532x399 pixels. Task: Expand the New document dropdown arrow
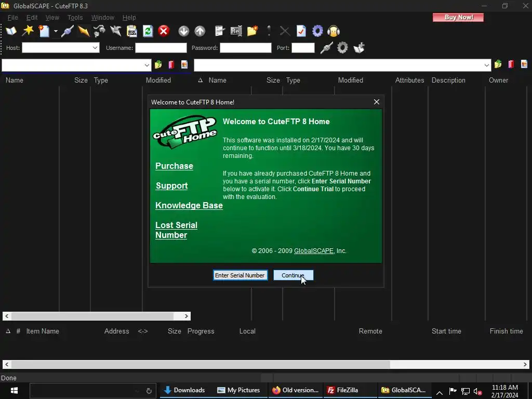pos(56,31)
